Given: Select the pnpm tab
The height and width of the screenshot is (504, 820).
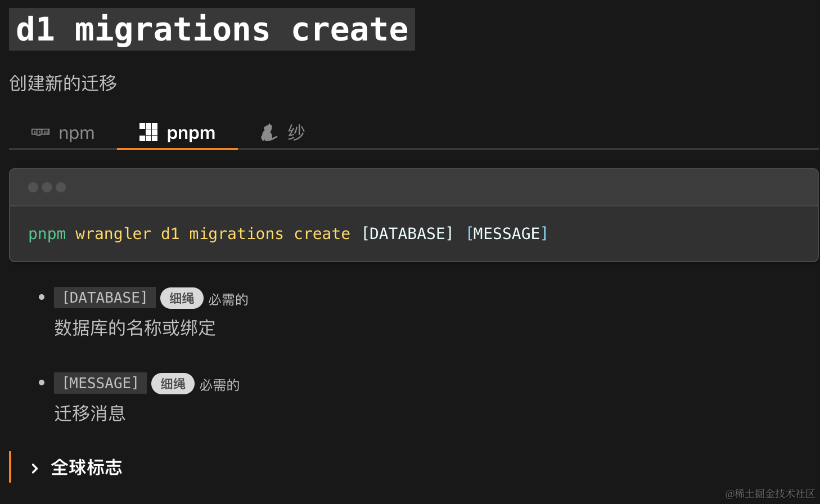Looking at the screenshot, I should pos(177,133).
